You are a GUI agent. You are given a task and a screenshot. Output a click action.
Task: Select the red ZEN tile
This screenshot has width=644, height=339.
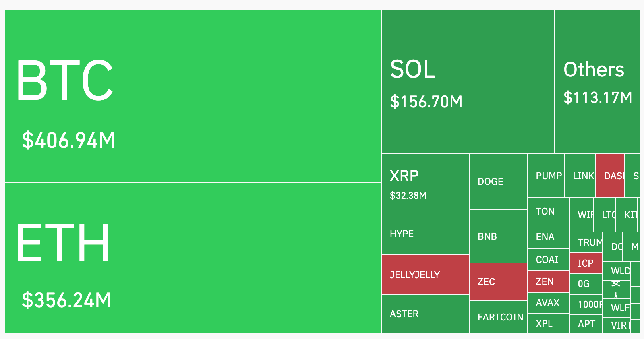548,281
